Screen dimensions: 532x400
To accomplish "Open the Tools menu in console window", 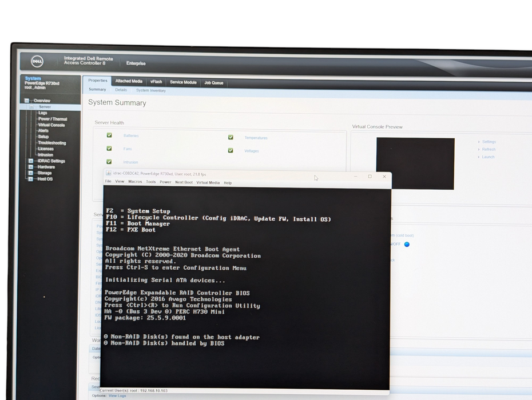I will tap(151, 182).
